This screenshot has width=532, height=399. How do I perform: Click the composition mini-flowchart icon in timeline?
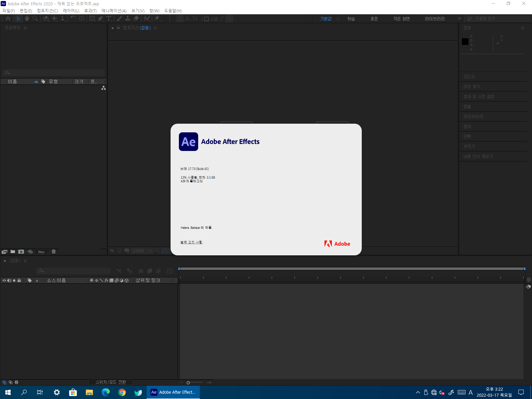[x=119, y=271]
